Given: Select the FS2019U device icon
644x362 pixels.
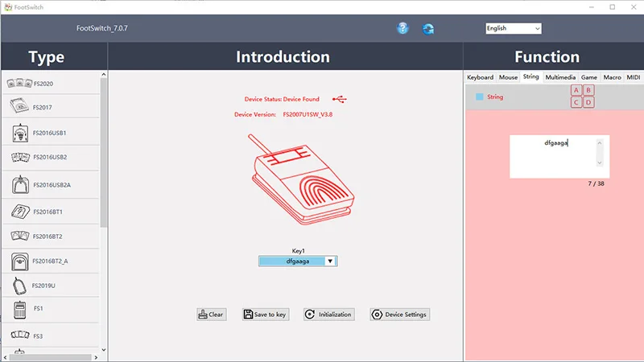Looking at the screenshot, I should [x=19, y=285].
